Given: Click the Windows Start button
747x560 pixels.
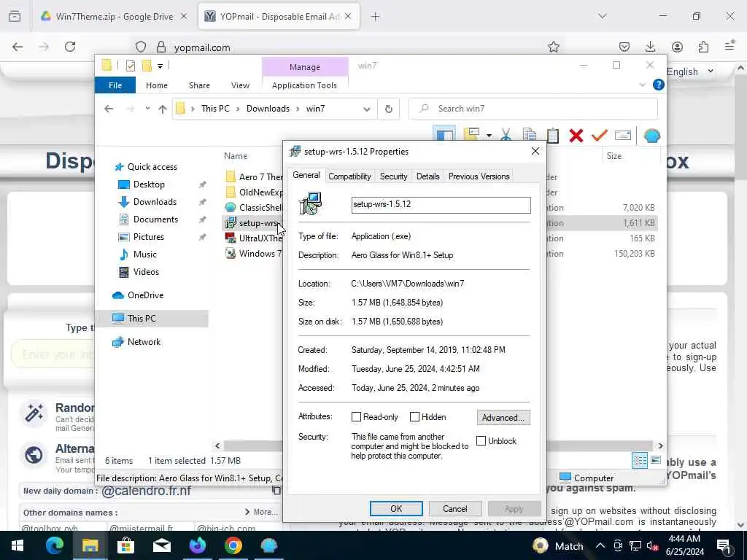Looking at the screenshot, I should pyautogui.click(x=18, y=545).
